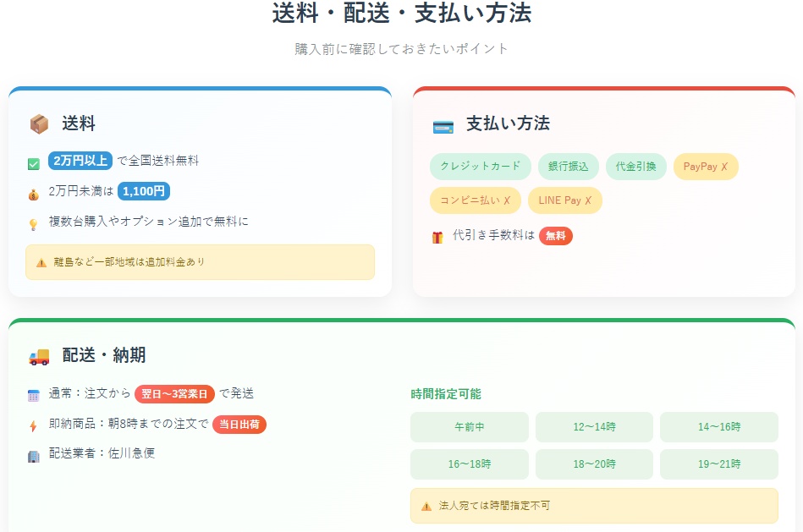Click the light bulb icon beside 複数台購入
This screenshot has height=532, width=803.
[34, 225]
